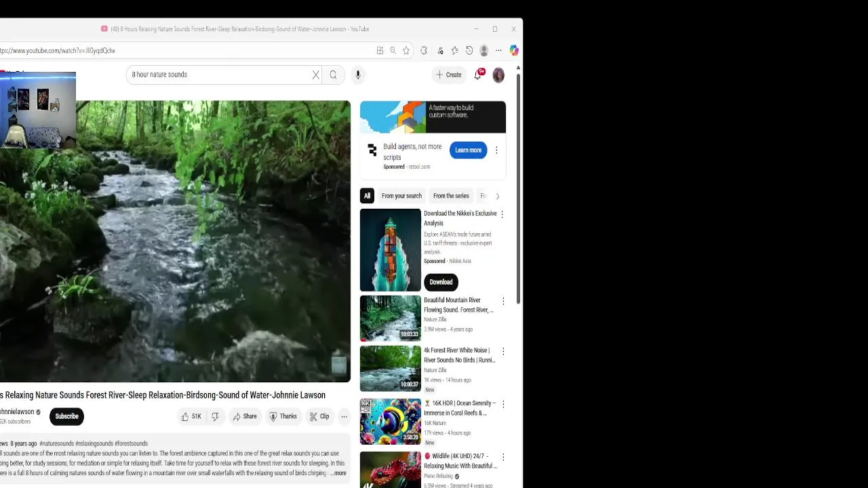Click the retool.com sponsor link
868x488 pixels.
[419, 167]
